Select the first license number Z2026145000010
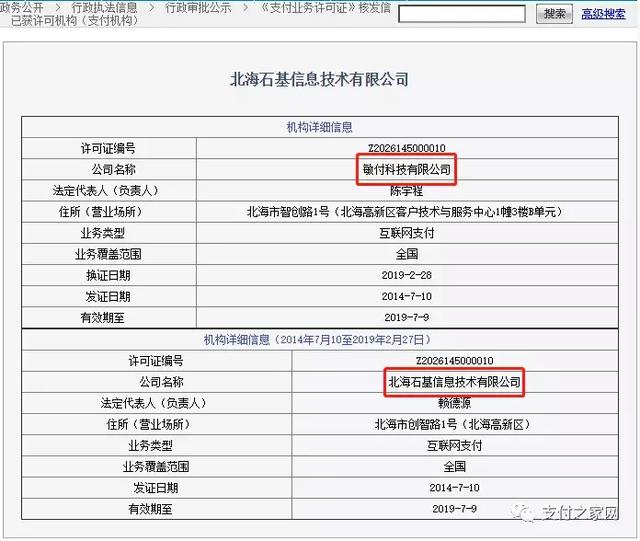Image resolution: width=640 pixels, height=541 pixels. point(407,148)
